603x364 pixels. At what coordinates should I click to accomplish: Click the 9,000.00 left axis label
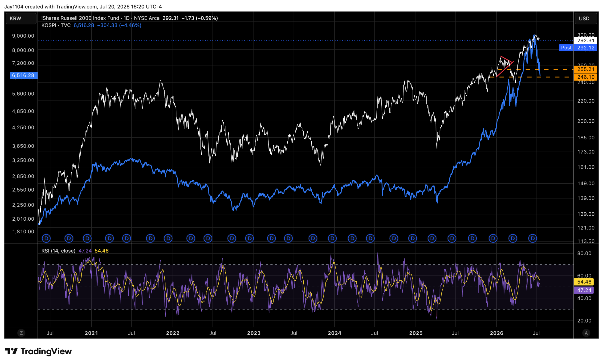[23, 36]
